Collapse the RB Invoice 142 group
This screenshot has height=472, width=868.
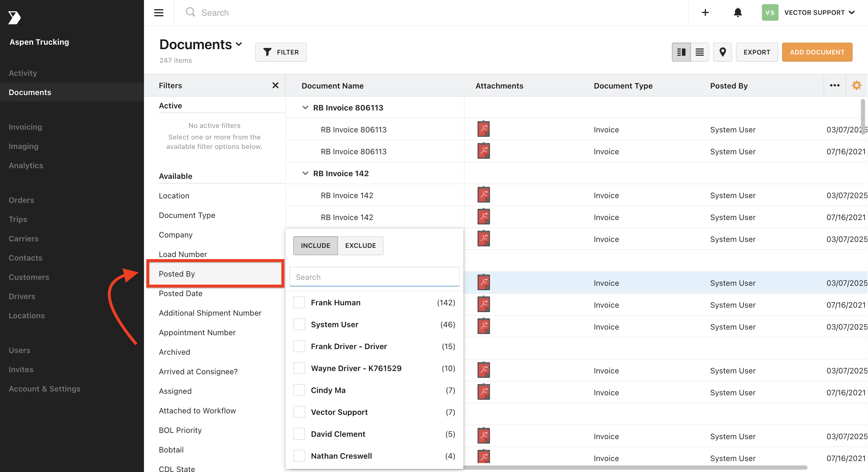point(305,174)
